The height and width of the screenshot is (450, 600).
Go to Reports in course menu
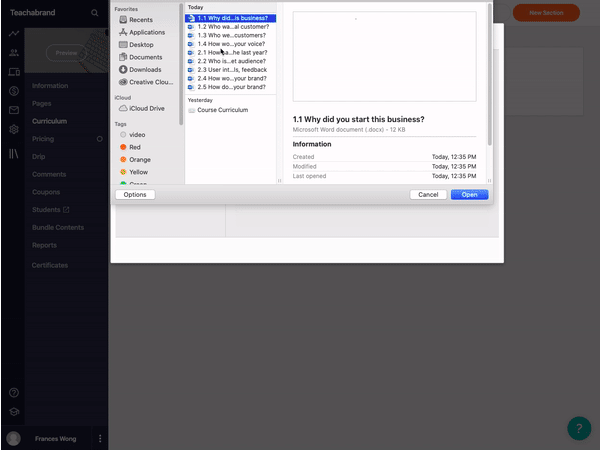44,245
